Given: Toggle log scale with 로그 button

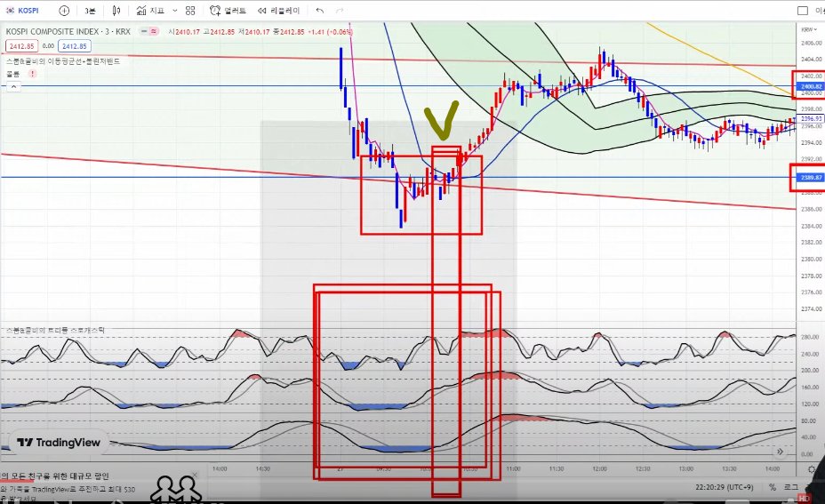Looking at the screenshot, I should tap(791, 488).
